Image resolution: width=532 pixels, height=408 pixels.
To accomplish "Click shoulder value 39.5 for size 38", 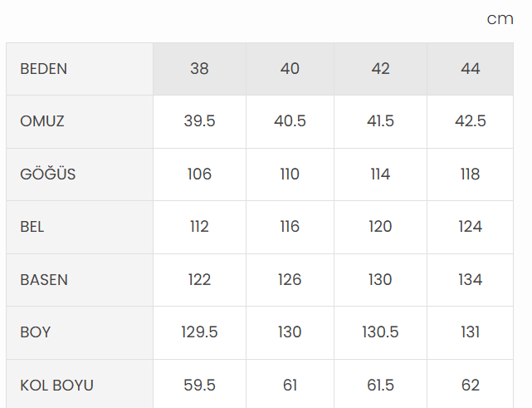I will click(199, 121).
